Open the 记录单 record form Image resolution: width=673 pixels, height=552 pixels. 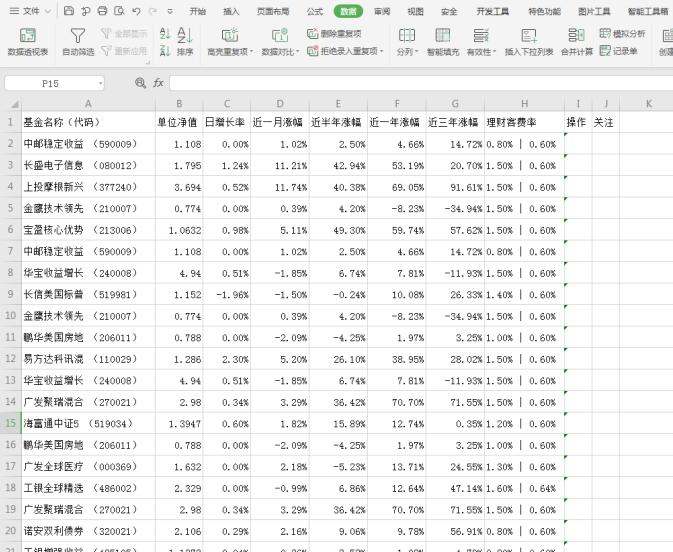pos(618,51)
